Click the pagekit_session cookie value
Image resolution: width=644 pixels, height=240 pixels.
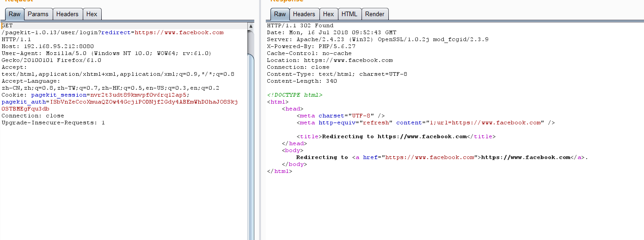[138, 95]
